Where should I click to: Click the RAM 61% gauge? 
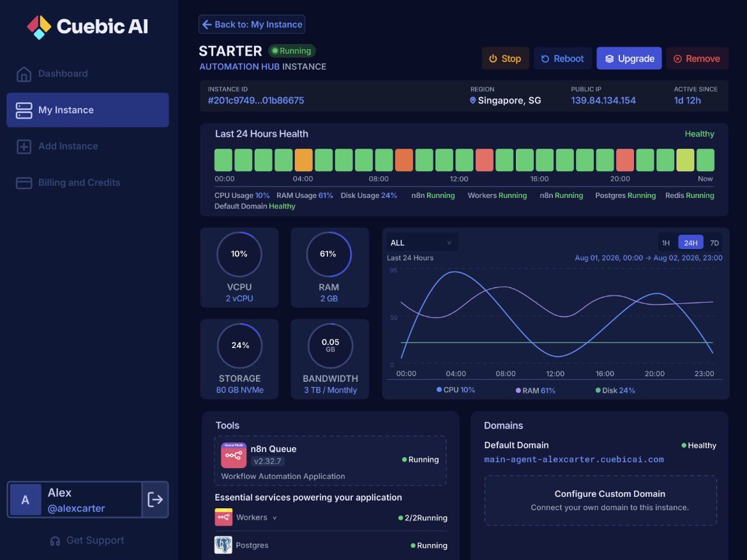point(329,254)
